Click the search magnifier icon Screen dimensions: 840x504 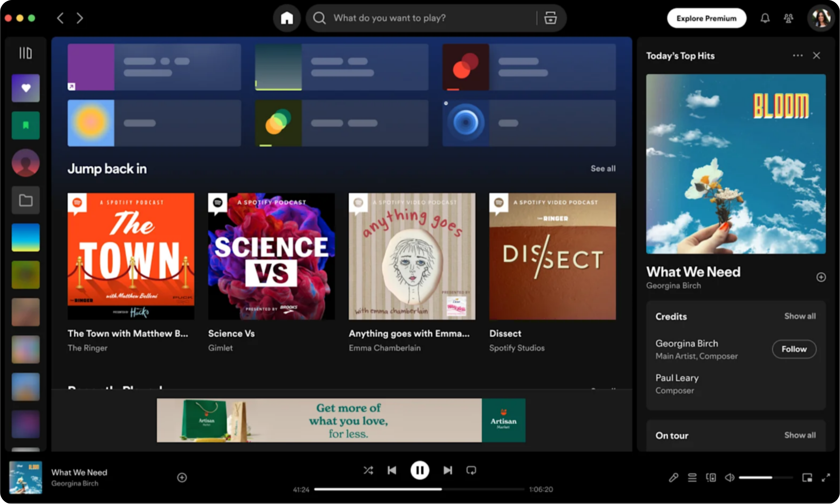(319, 18)
